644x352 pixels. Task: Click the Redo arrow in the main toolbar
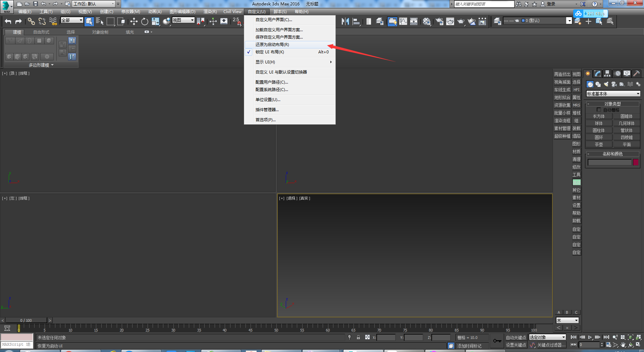[x=19, y=21]
